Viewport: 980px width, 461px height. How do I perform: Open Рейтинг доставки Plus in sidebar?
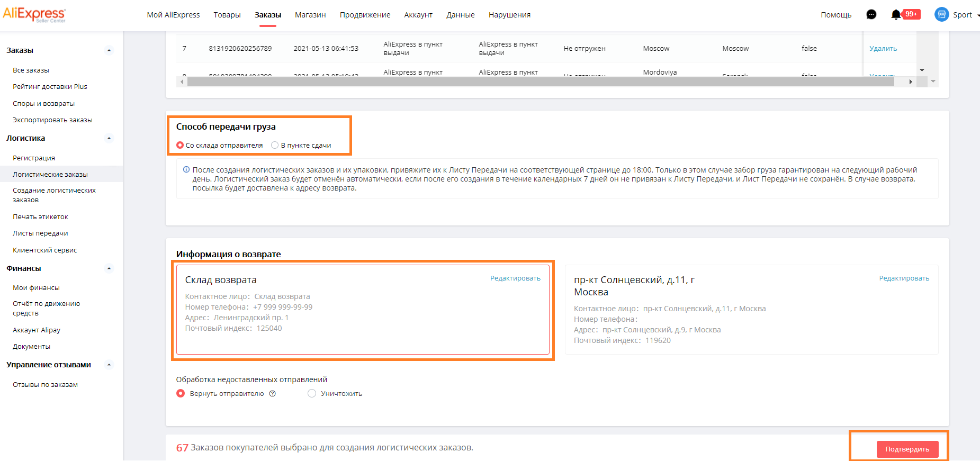[x=50, y=87]
